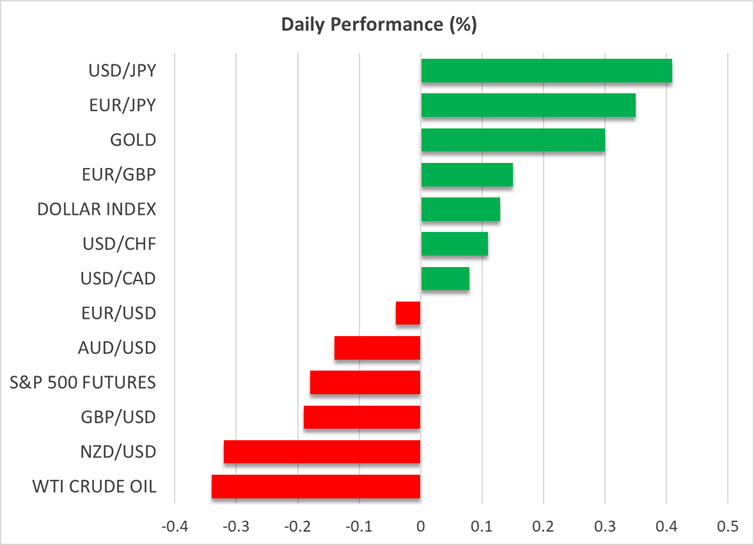Select the NZD/USD red bar
This screenshot has width=754, height=545.
[322, 452]
